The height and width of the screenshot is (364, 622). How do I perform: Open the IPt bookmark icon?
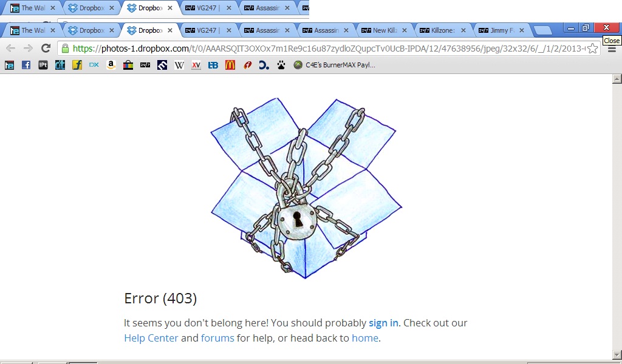coord(43,65)
